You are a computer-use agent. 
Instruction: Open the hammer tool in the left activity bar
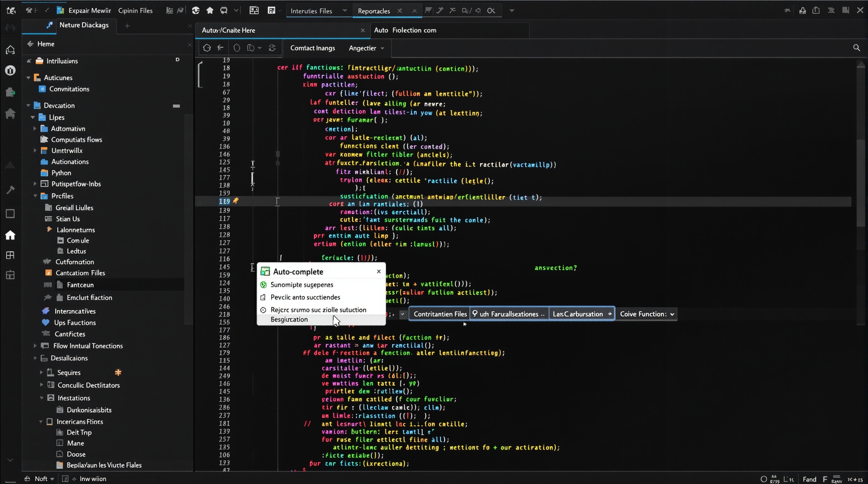point(10,190)
